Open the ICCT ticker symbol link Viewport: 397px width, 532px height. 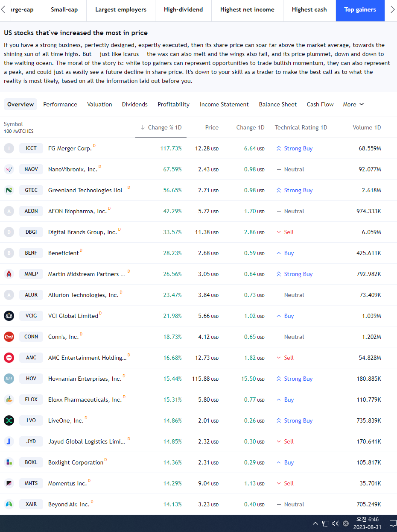click(x=31, y=148)
